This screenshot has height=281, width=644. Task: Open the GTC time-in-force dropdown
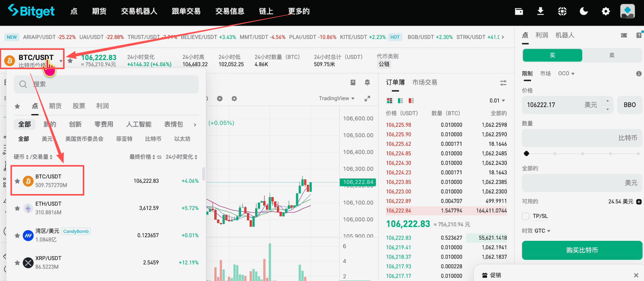(542, 231)
